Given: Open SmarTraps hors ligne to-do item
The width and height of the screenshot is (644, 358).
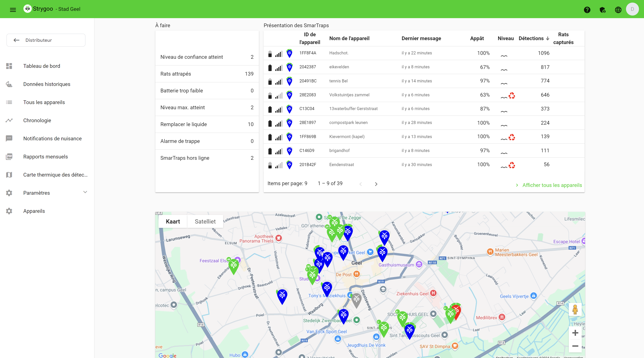Looking at the screenshot, I should [x=207, y=158].
